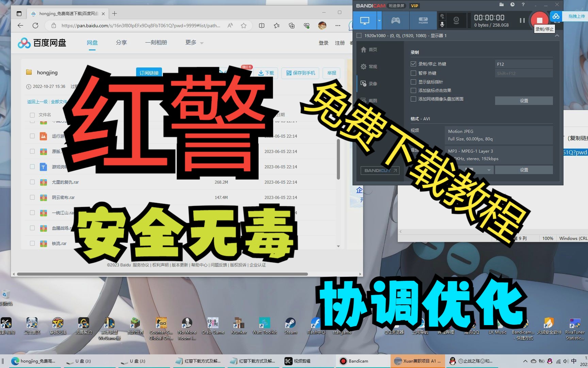Screen dimensions: 588x368
Task: Collapse Bandicam panel with chevron beside 显示器 1
Action: (557, 35)
